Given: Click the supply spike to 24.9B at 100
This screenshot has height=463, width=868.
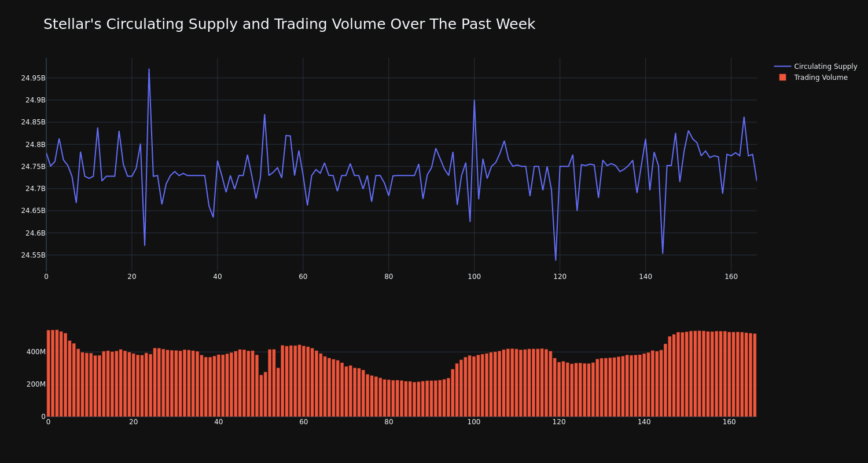Looking at the screenshot, I should (x=475, y=101).
